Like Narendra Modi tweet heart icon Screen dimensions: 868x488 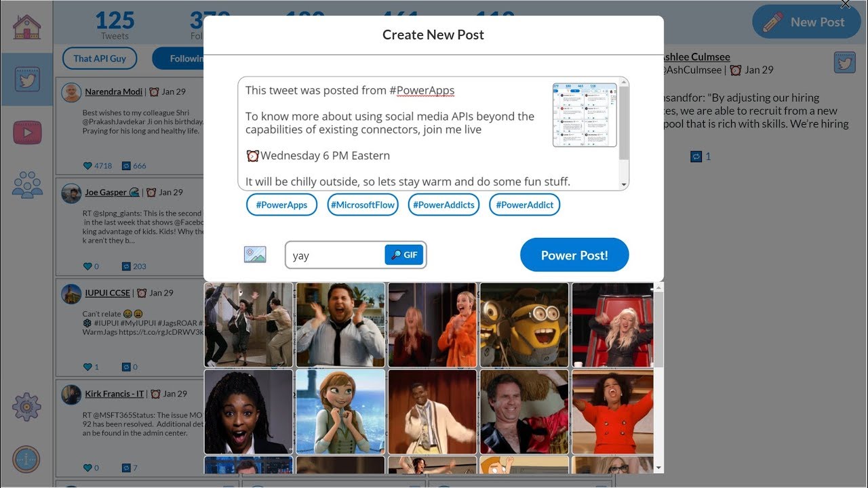(87, 165)
